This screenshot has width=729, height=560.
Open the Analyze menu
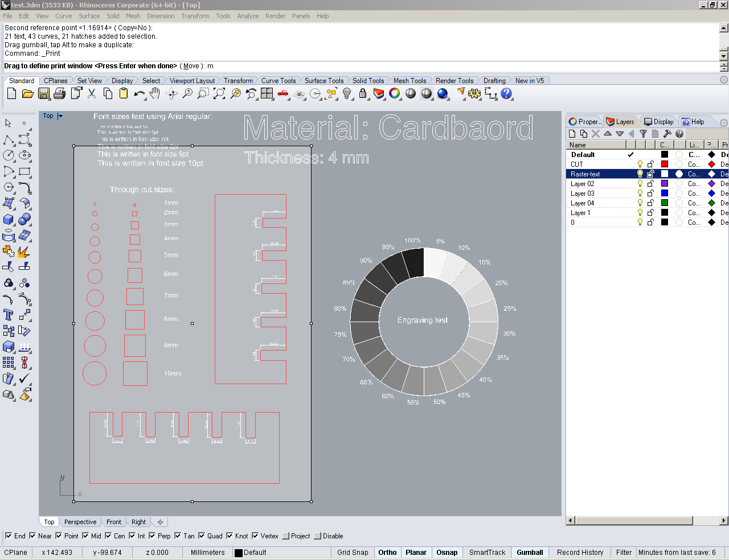coord(247,16)
